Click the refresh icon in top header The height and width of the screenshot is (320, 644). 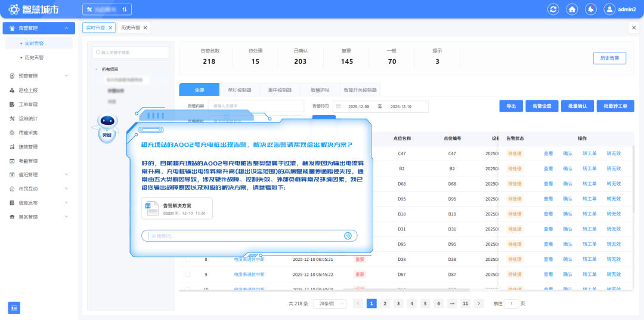553,10
